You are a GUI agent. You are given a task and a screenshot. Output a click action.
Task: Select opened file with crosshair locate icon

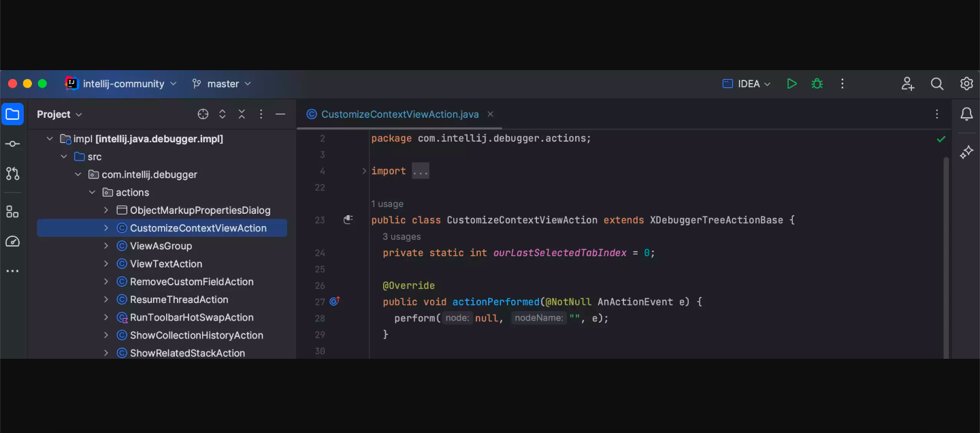tap(203, 114)
